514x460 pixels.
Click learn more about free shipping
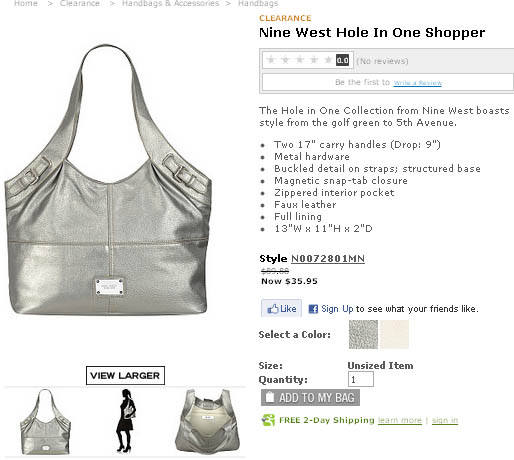(x=400, y=420)
